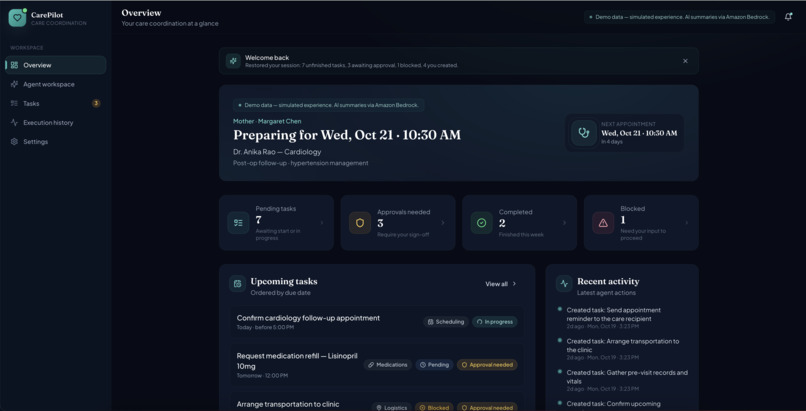Image resolution: width=806 pixels, height=411 pixels.
Task: Click activity 'Send appointment reminder to the care recipient'
Action: 614,314
